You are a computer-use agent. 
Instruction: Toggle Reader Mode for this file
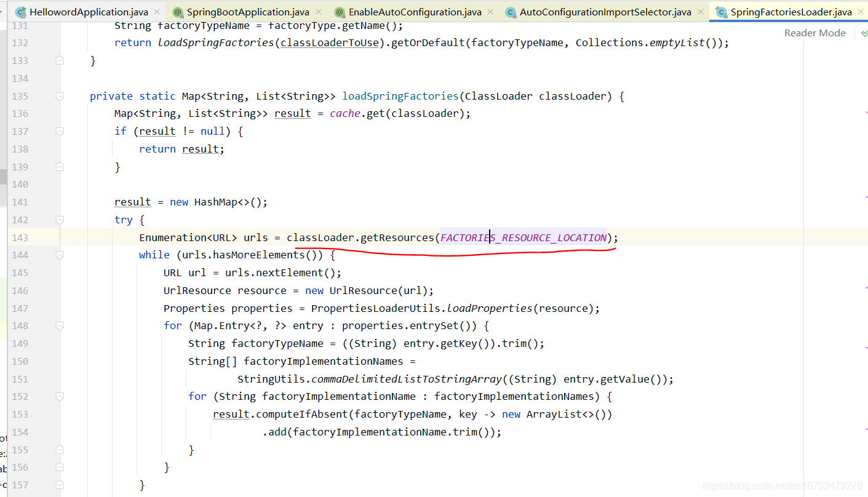click(814, 33)
